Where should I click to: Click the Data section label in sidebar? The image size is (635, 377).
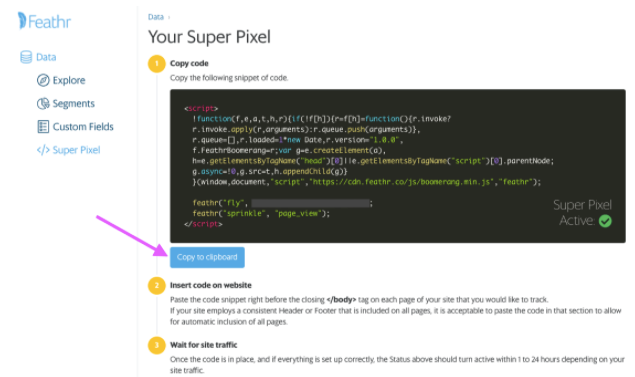(x=46, y=57)
